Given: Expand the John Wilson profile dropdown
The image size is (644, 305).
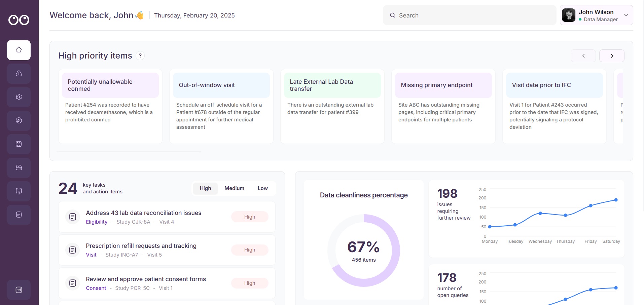Looking at the screenshot, I should (626, 15).
